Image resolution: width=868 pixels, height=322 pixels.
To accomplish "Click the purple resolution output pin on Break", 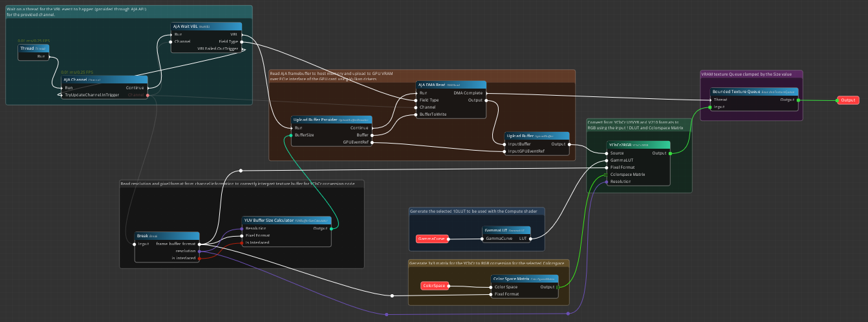I will click(x=200, y=251).
